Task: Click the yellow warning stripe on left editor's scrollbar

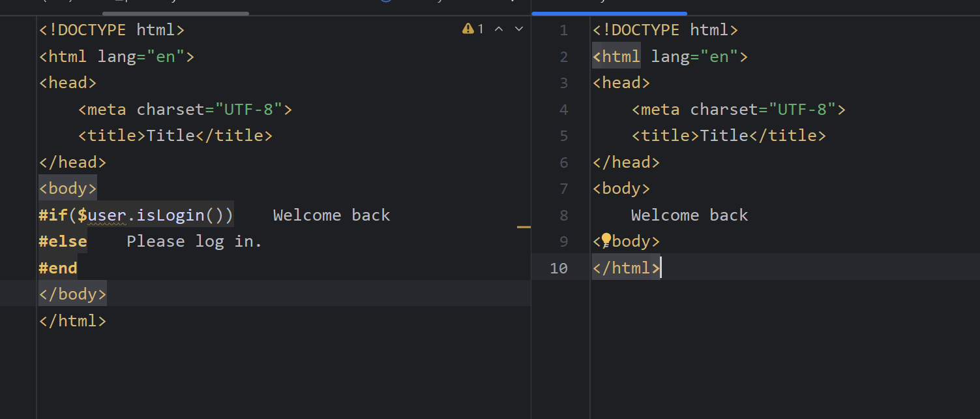Action: 524,227
